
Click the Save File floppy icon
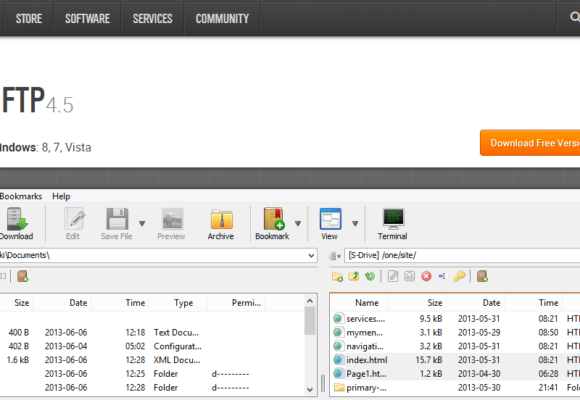pos(117,219)
